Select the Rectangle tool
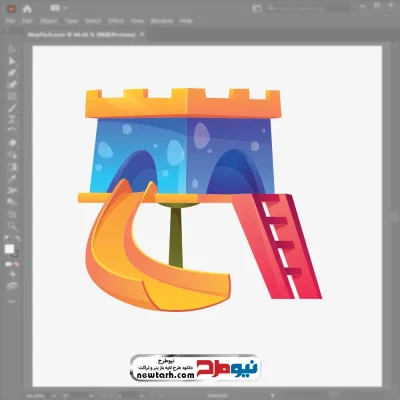This screenshot has width=400, height=400. (12, 97)
